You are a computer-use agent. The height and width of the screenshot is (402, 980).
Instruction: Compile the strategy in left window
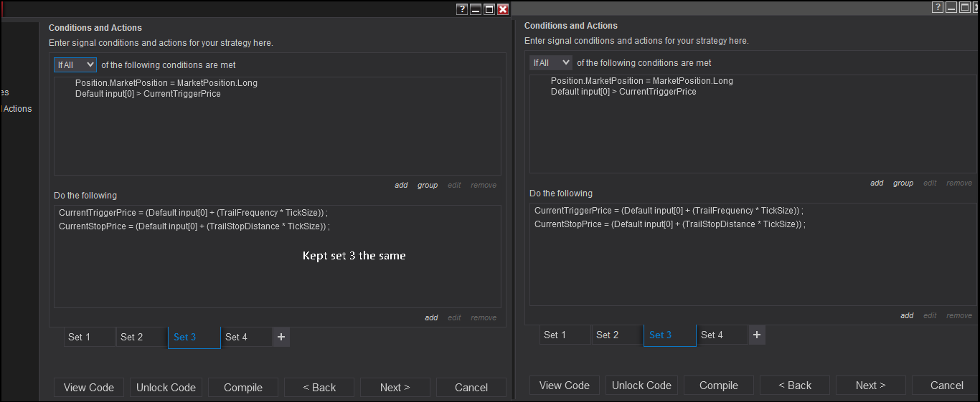tap(243, 388)
